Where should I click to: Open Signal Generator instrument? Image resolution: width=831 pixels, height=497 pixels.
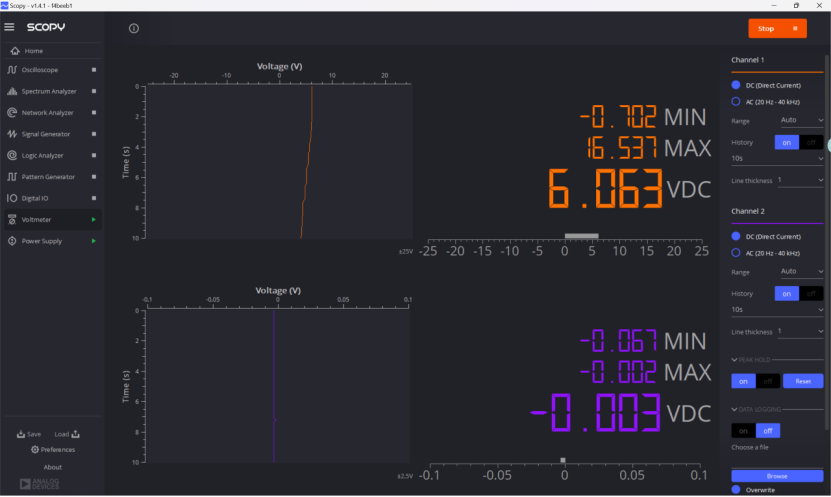(52, 134)
